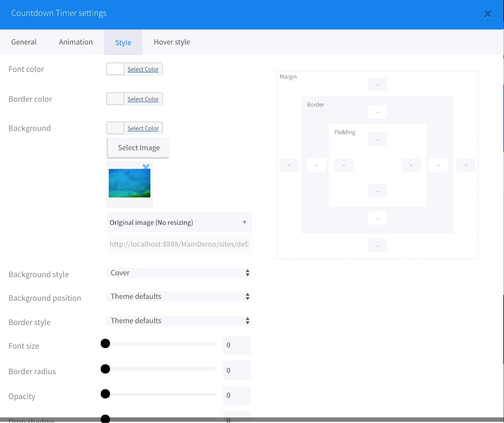Click the Font color label

pyautogui.click(x=26, y=69)
